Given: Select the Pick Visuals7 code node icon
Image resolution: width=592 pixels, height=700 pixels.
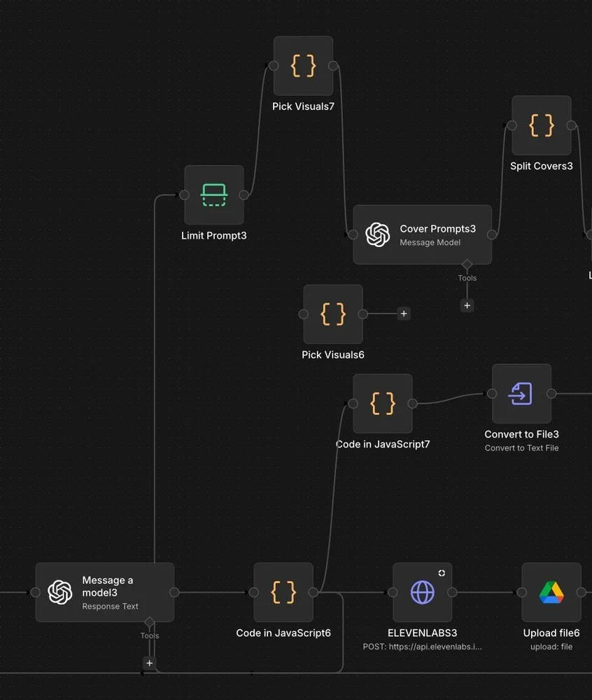Looking at the screenshot, I should click(304, 66).
